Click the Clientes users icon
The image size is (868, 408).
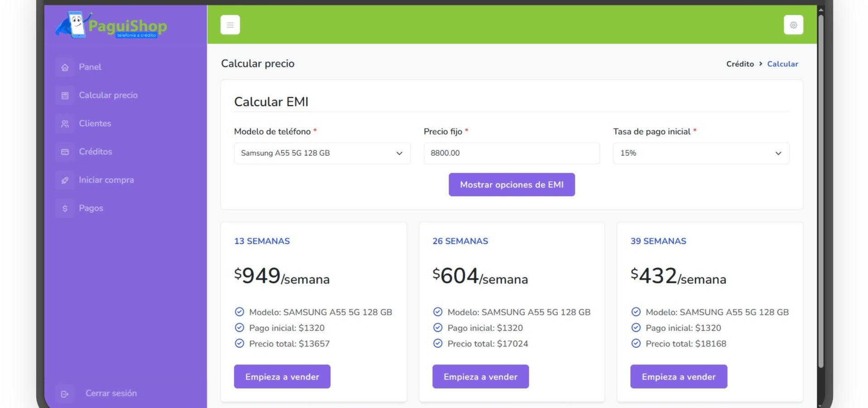[65, 124]
